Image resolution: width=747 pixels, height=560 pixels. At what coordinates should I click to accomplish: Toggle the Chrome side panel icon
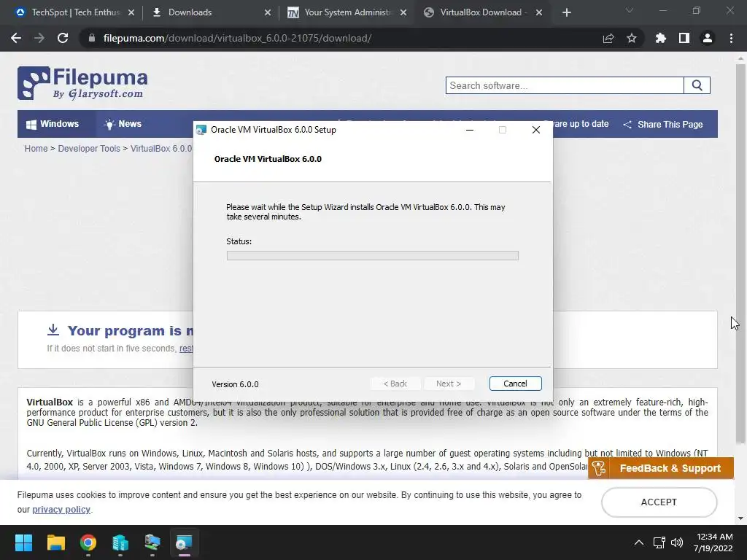point(684,38)
